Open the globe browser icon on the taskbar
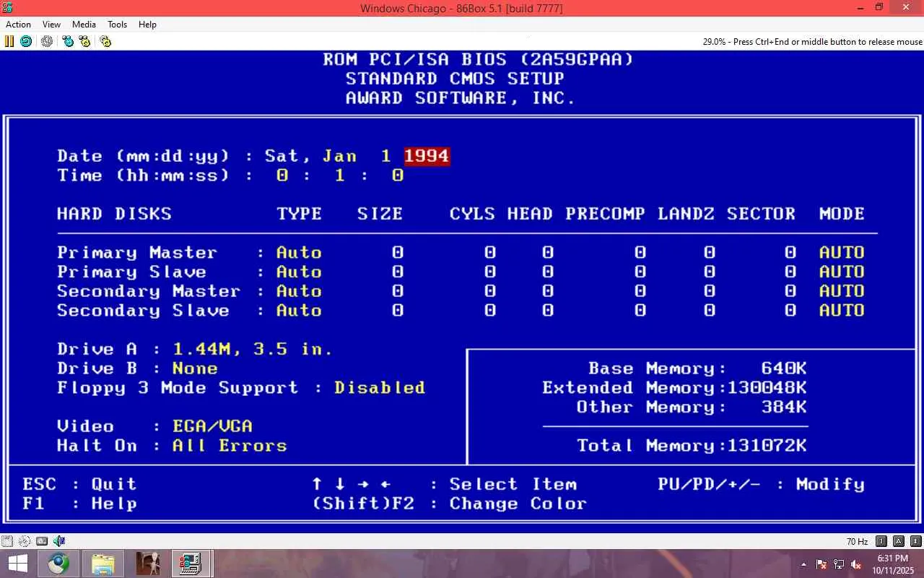This screenshot has height=578, width=924. coord(59,564)
